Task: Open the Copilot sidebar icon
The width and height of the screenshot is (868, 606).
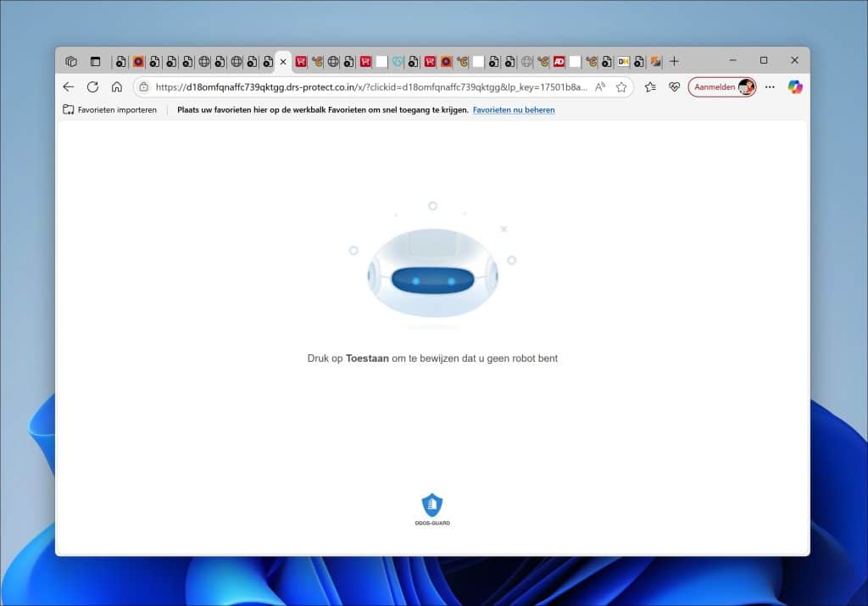Action: 795,87
